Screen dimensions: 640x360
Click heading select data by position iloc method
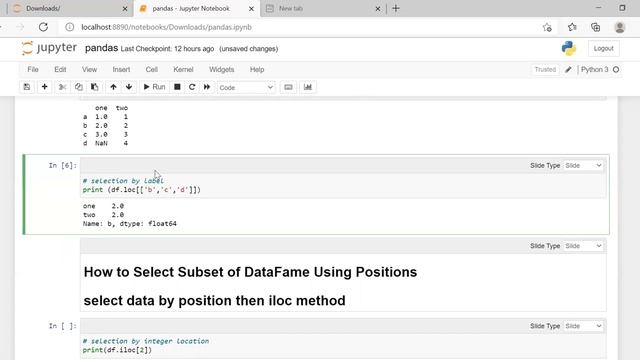tap(214, 300)
